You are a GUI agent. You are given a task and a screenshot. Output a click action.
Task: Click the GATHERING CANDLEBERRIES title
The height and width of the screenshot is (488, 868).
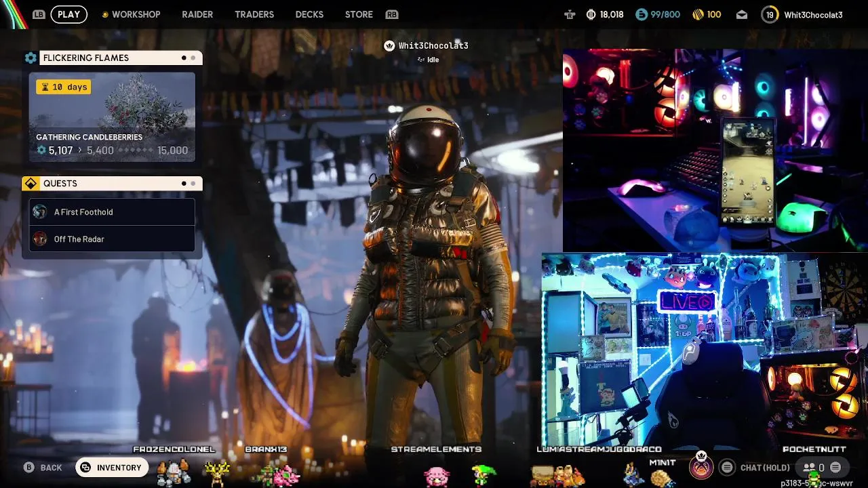(89, 137)
